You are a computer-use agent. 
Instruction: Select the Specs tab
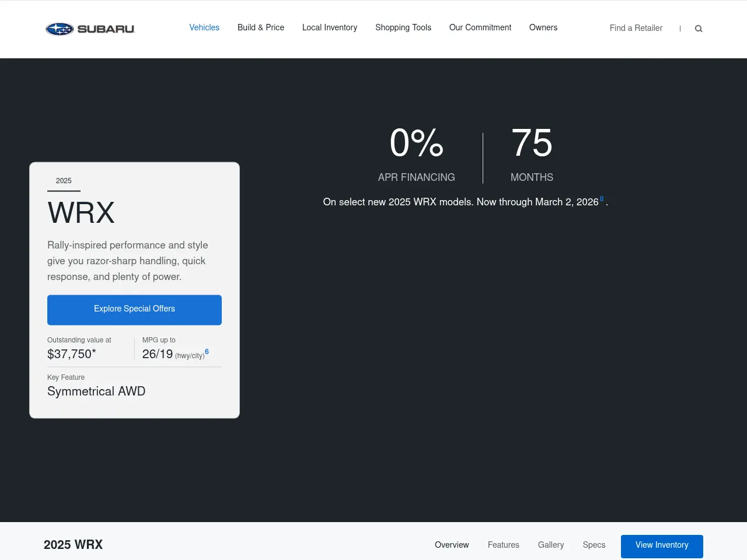(x=594, y=545)
